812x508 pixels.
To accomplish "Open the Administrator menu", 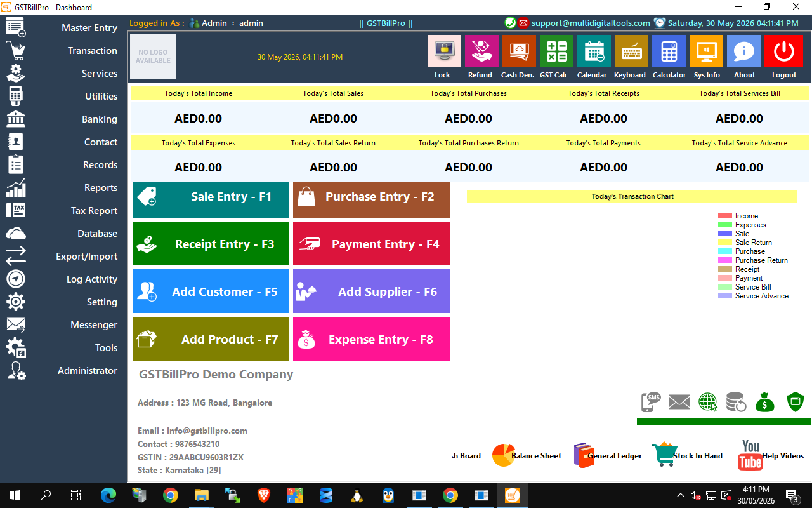I will coord(88,371).
